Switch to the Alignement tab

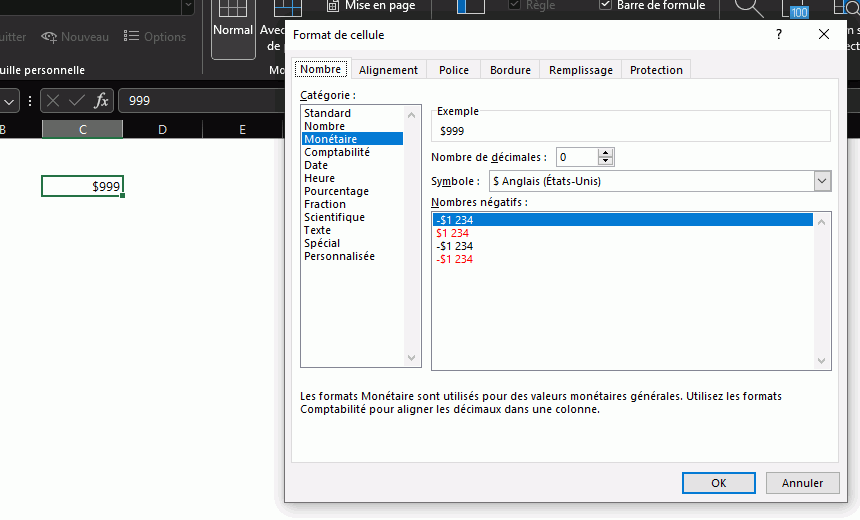[388, 70]
